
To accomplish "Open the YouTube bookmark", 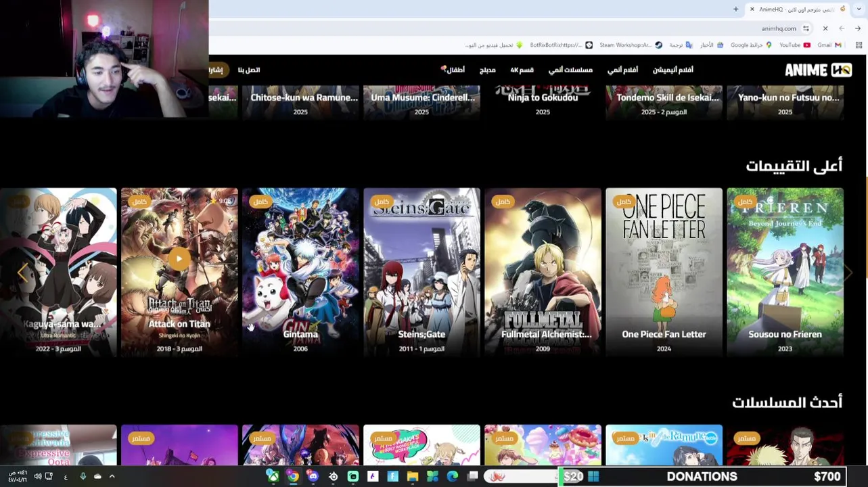I will tap(794, 45).
